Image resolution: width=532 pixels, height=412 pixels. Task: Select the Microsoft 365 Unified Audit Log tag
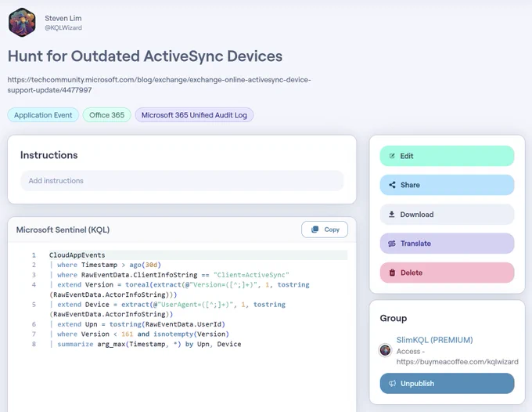pos(194,115)
